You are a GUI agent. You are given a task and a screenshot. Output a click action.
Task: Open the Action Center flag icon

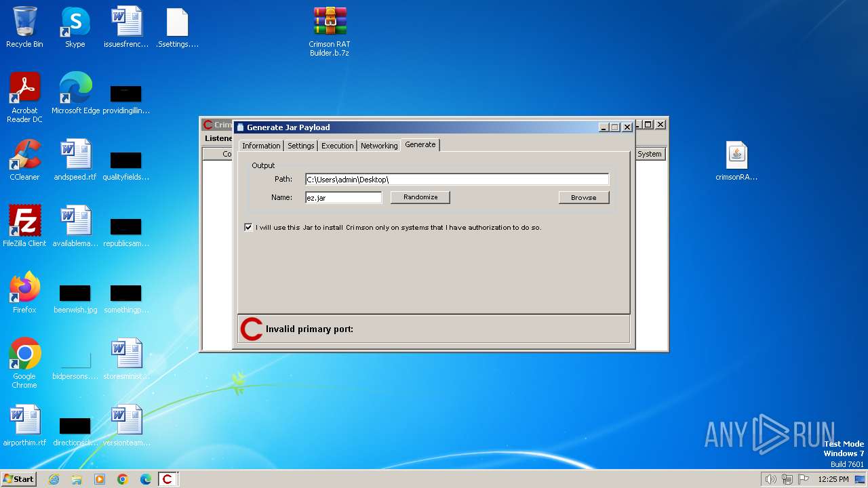pyautogui.click(x=803, y=479)
